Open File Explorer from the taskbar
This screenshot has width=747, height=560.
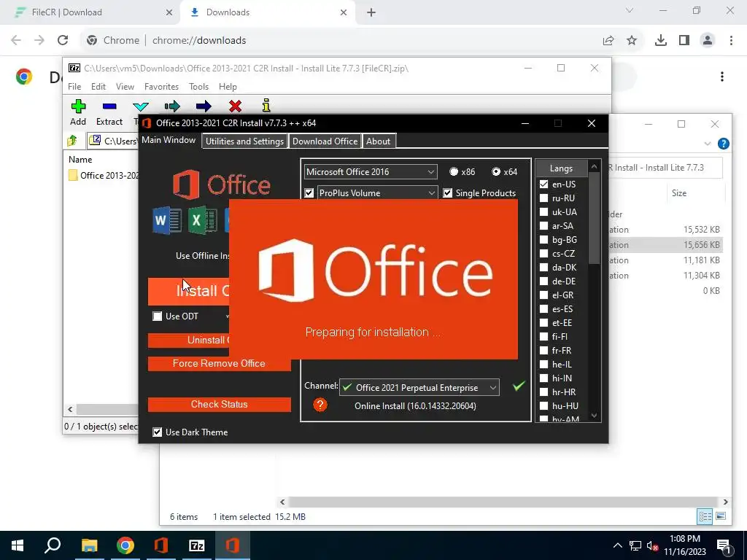89,545
